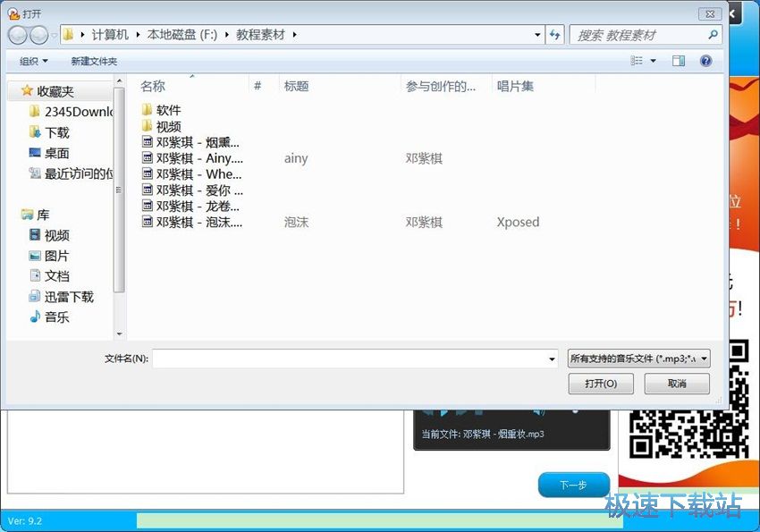Sort by the 唱片集 column header
This screenshot has height=532, width=760.
click(x=515, y=86)
